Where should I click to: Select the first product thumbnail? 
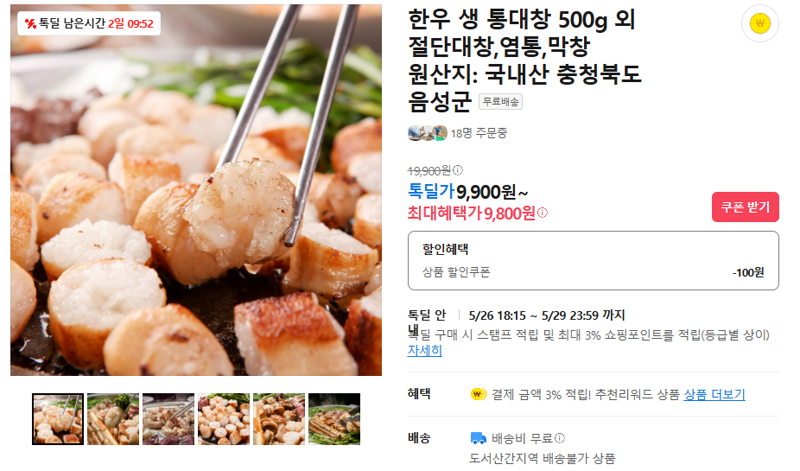(58, 419)
